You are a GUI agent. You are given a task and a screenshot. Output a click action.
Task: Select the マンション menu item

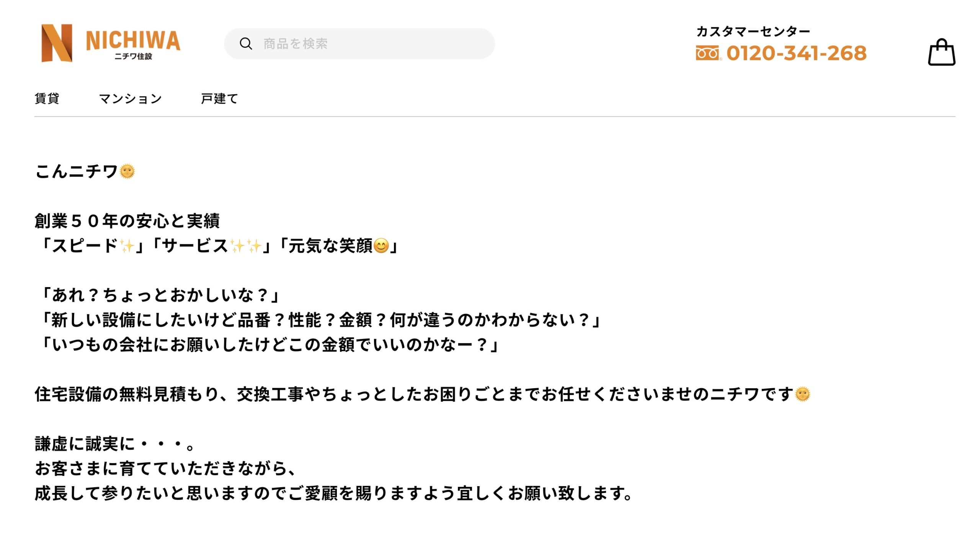point(130,99)
